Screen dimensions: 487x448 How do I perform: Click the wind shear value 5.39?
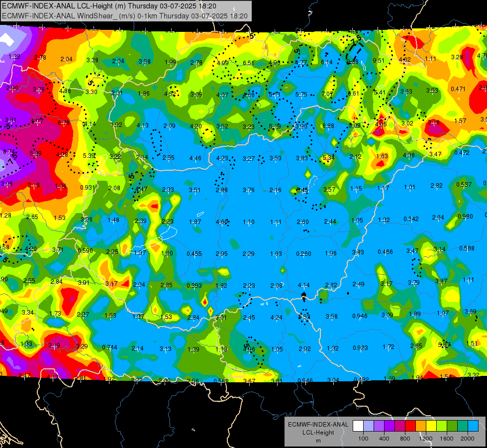pos(89,155)
